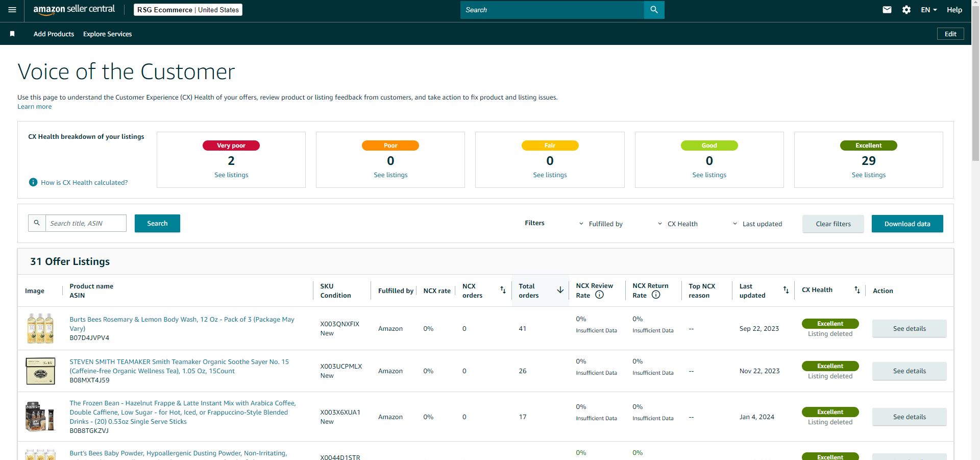Image resolution: width=980 pixels, height=460 pixels.
Task: Expand the CX Health filter
Action: [677, 224]
